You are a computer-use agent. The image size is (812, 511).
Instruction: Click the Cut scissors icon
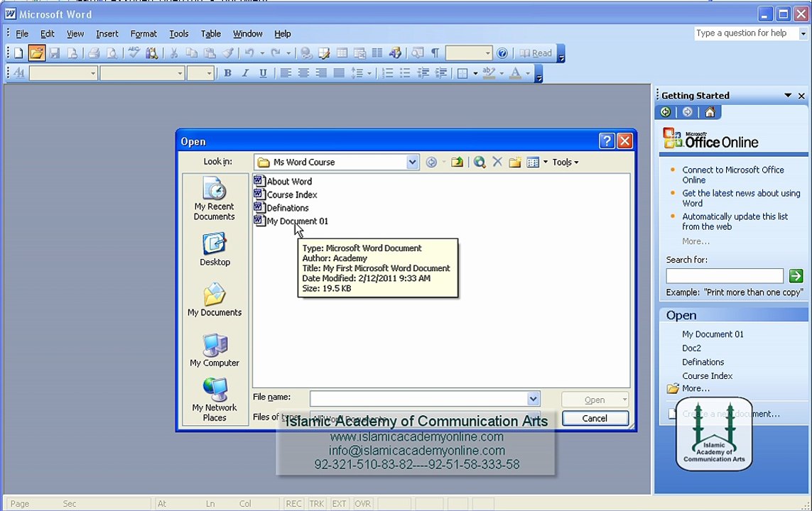174,53
